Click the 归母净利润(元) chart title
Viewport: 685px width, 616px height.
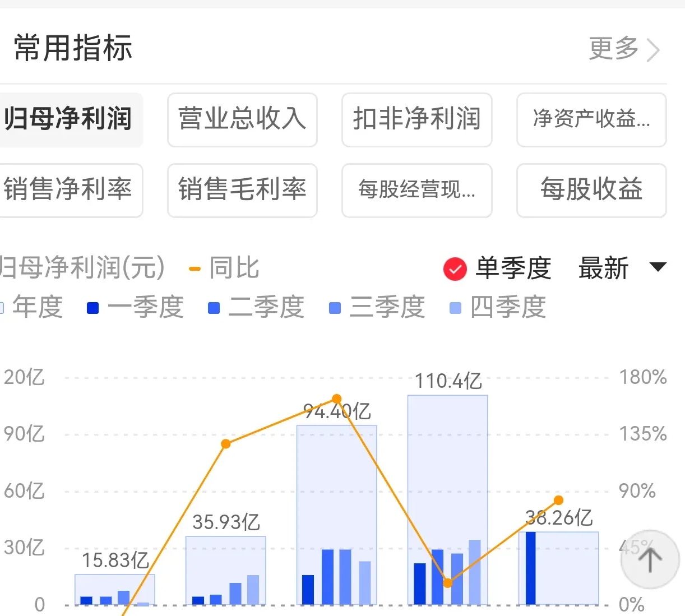82,268
